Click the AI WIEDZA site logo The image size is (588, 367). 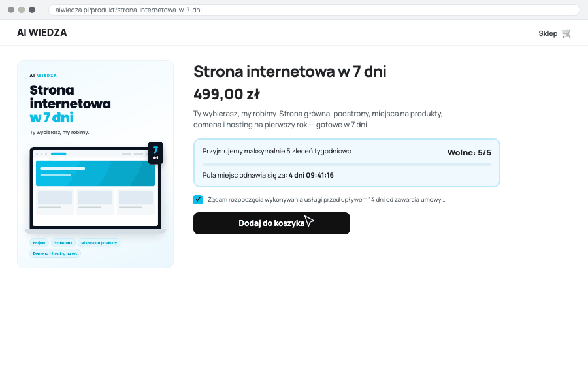[42, 33]
